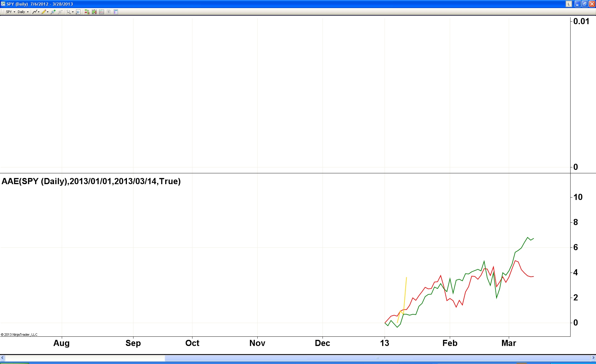Click the L link button in title bar
The image size is (596, 364).
569,4
